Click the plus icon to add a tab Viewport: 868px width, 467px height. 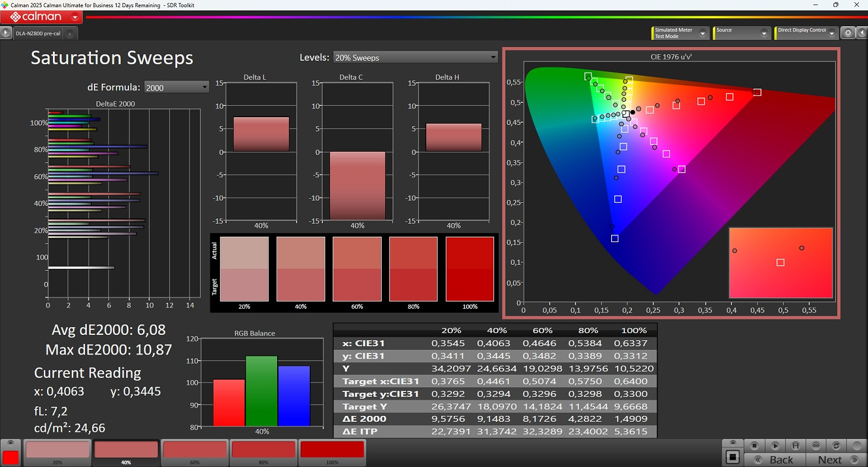pos(70,34)
